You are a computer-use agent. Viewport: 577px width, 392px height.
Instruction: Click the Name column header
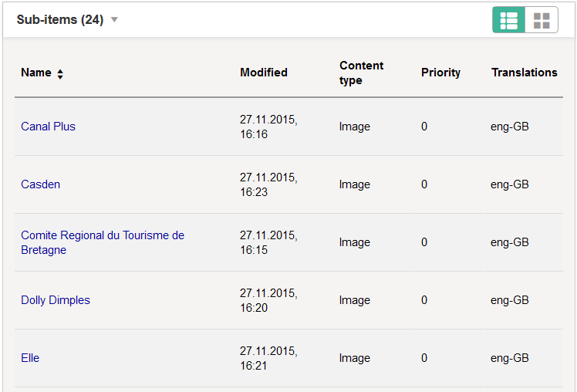click(36, 73)
